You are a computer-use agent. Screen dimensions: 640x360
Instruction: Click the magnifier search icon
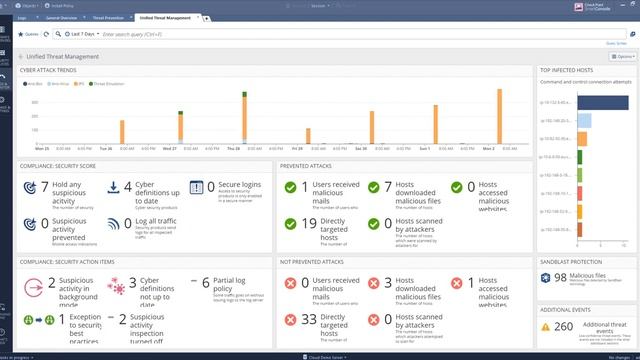pos(58,34)
